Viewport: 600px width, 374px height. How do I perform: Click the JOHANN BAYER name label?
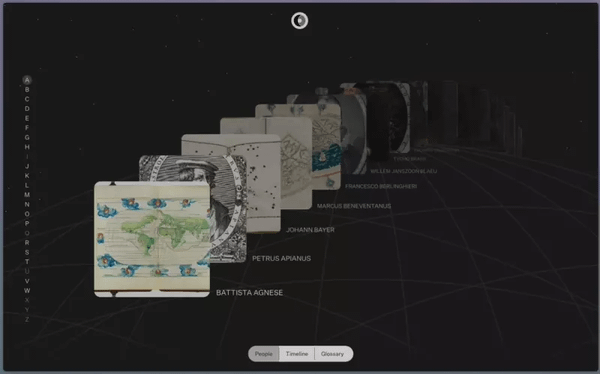pos(310,230)
